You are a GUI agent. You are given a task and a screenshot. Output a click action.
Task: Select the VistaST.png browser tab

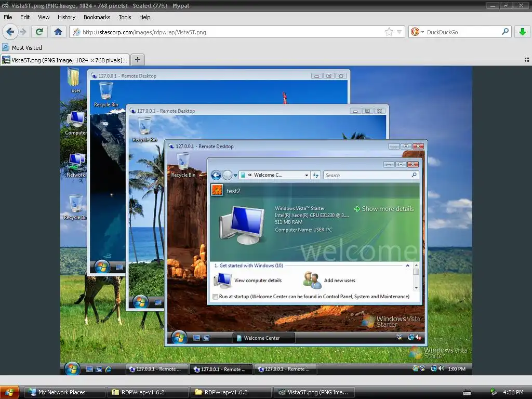pos(65,60)
